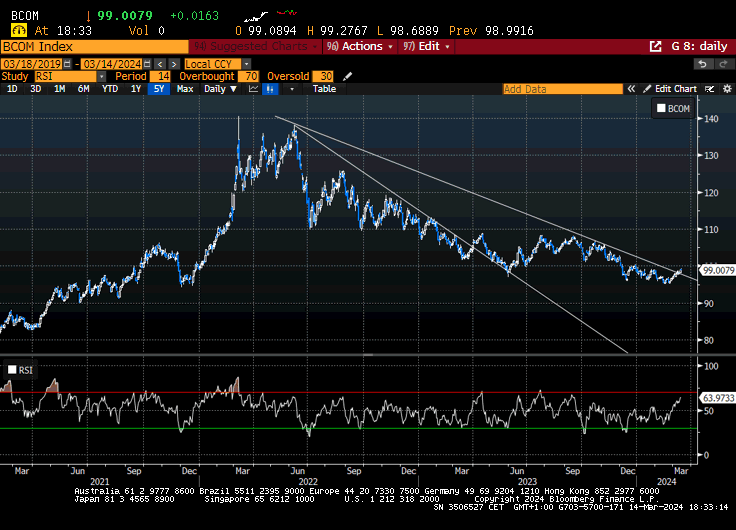
Task: Expand the 97) Edit menu
Action: [x=426, y=46]
